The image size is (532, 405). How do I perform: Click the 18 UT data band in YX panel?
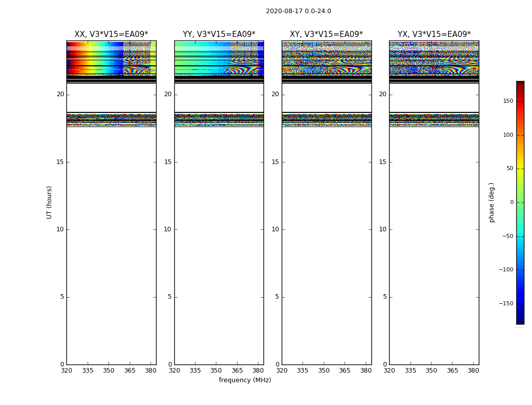click(x=434, y=119)
